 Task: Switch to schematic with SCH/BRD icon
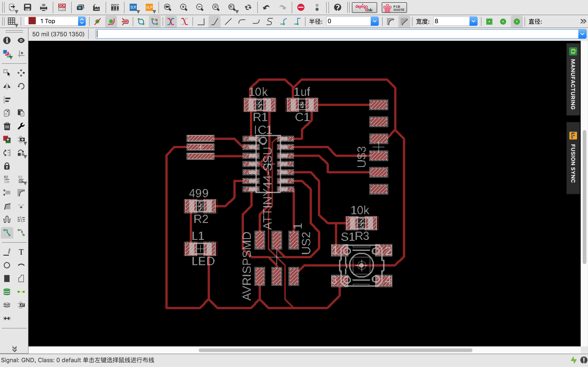click(x=62, y=7)
